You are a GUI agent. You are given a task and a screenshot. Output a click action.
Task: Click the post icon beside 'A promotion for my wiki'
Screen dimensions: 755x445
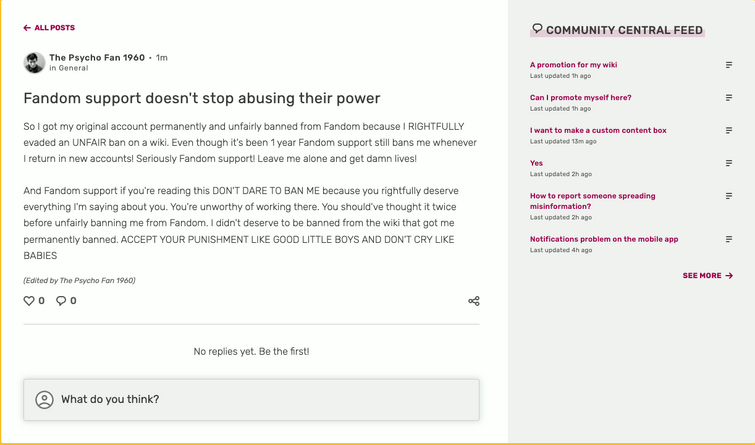pos(729,65)
